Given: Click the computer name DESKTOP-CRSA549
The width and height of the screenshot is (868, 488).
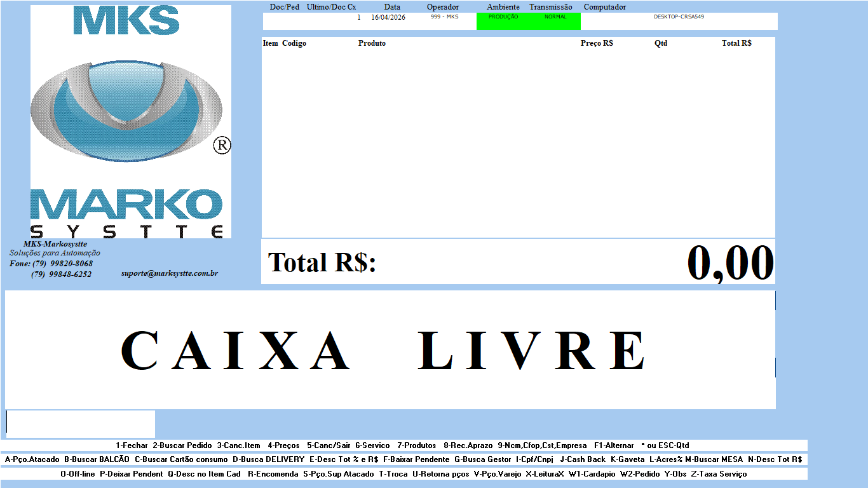Looking at the screenshot, I should click(x=679, y=17).
